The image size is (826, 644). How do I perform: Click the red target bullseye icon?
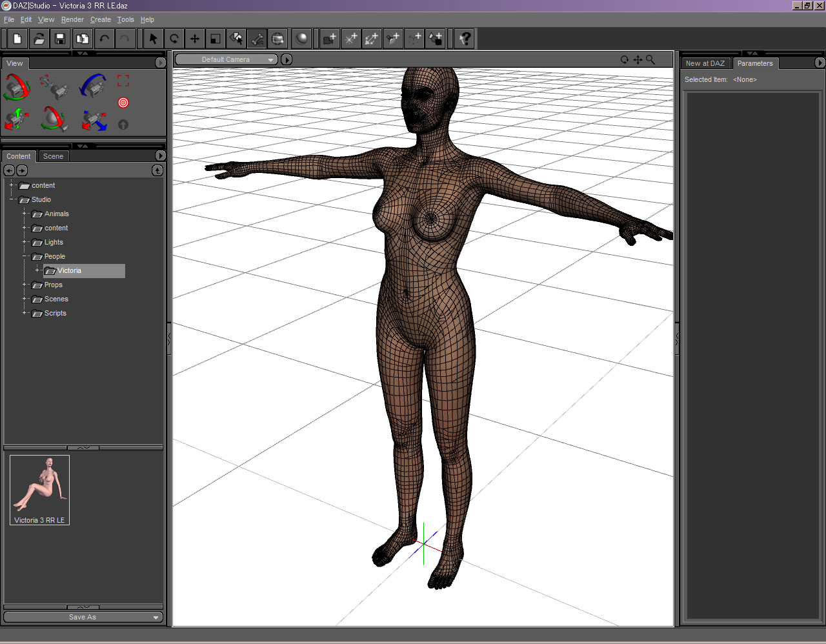pyautogui.click(x=123, y=103)
